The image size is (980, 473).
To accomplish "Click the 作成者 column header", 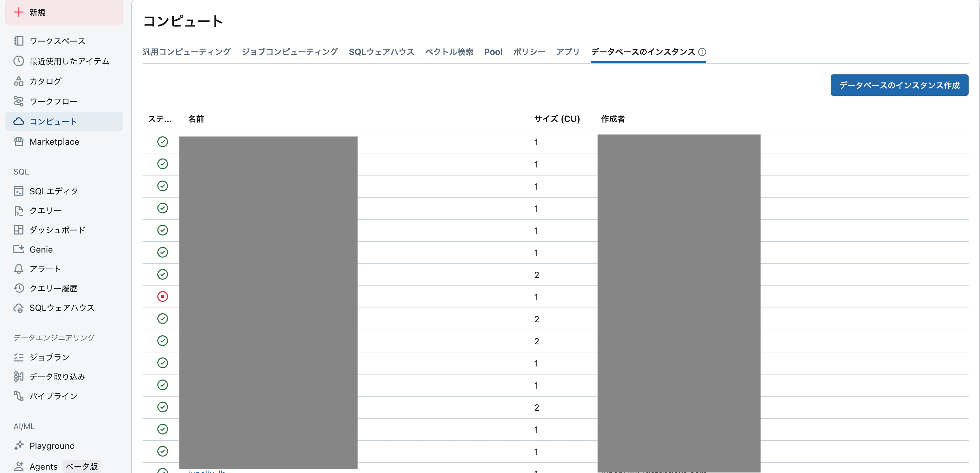I will coord(613,119).
